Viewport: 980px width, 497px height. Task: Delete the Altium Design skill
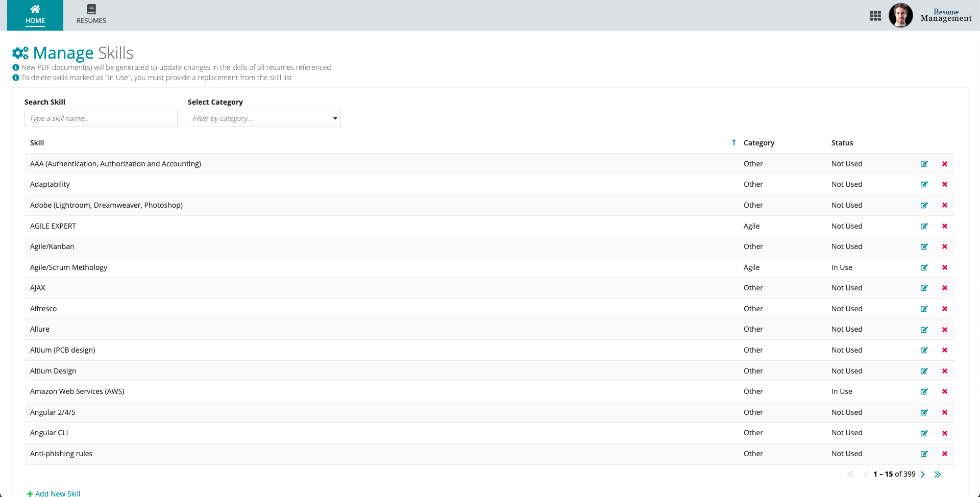945,371
